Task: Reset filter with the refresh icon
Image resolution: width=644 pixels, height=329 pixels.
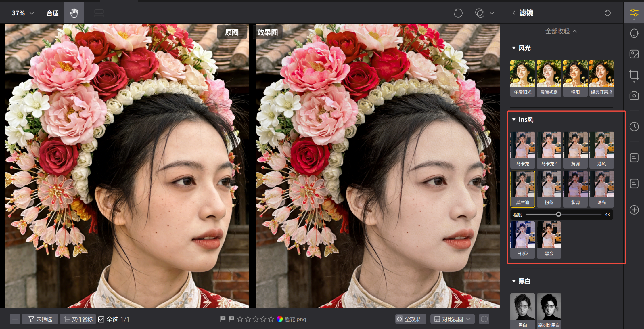Action: click(607, 13)
